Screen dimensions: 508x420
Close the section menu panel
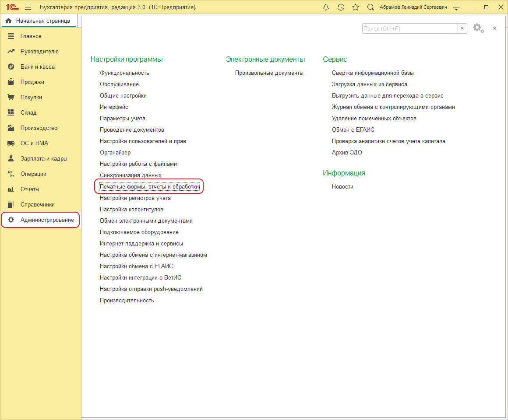point(495,28)
